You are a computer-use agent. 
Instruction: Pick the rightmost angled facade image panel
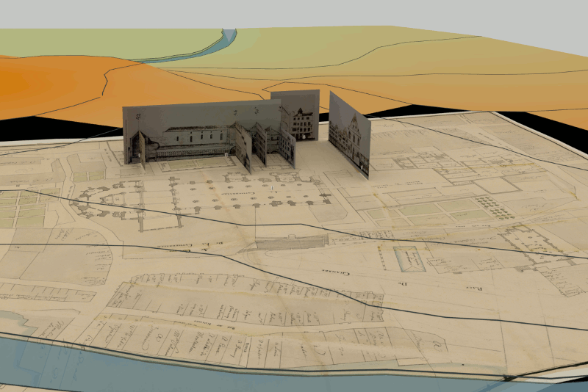coord(348,131)
